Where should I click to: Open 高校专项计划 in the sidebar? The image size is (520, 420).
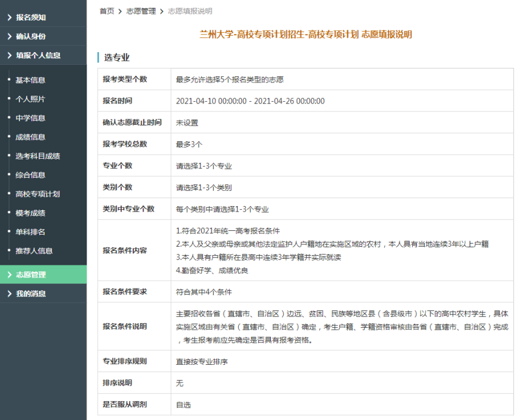pyautogui.click(x=38, y=194)
